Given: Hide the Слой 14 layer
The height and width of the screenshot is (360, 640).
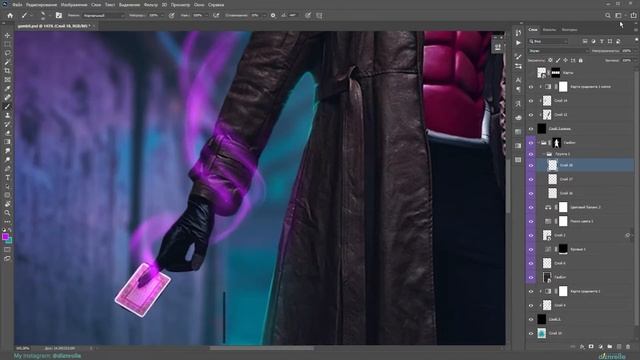Looking at the screenshot, I should [531, 101].
